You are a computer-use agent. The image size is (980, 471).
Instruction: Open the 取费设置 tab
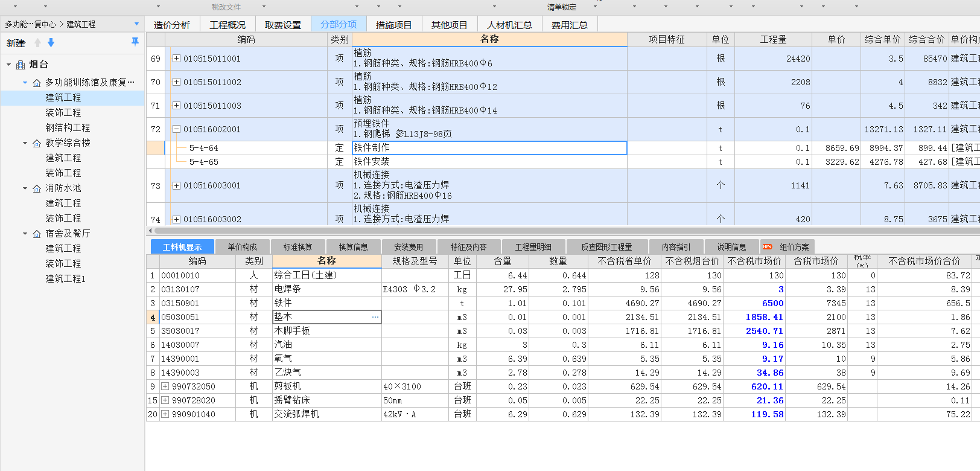click(283, 25)
